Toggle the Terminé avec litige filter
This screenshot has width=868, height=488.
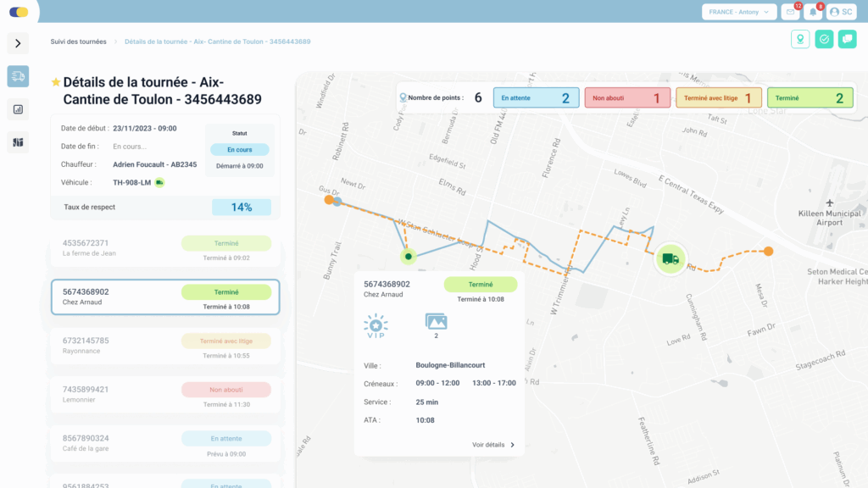pyautogui.click(x=718, y=98)
